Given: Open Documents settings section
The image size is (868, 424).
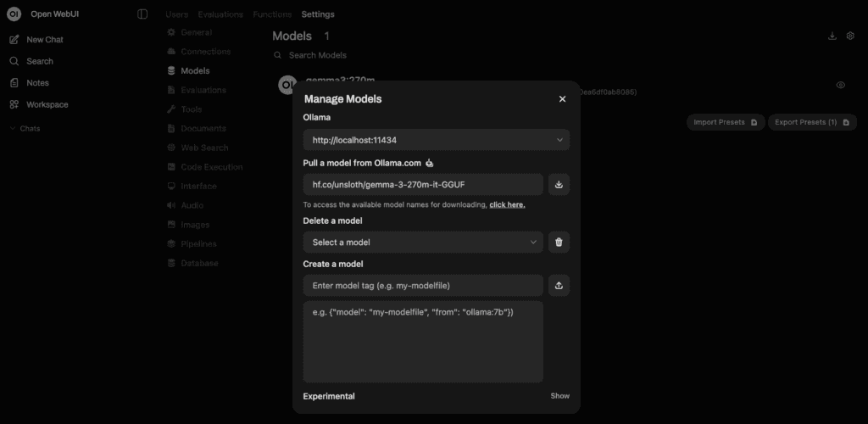Looking at the screenshot, I should 197,128.
